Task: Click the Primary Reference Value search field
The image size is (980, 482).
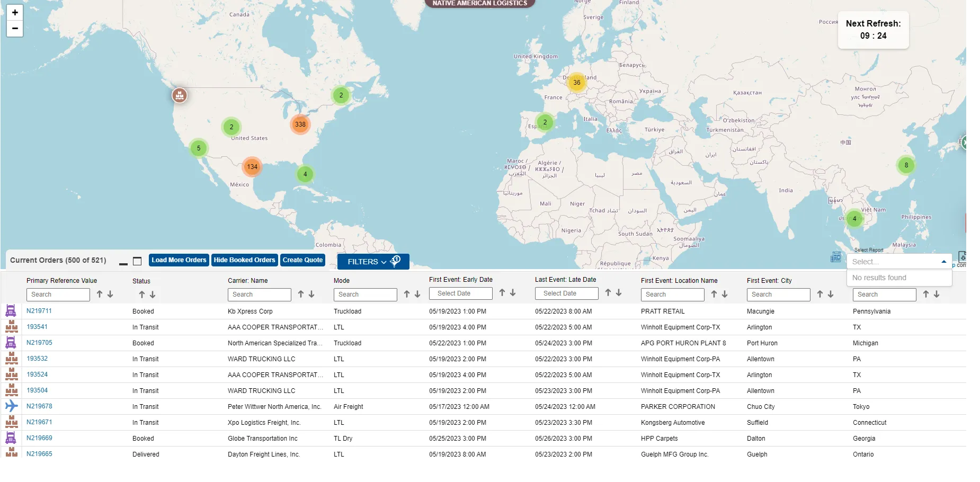Action: [58, 294]
